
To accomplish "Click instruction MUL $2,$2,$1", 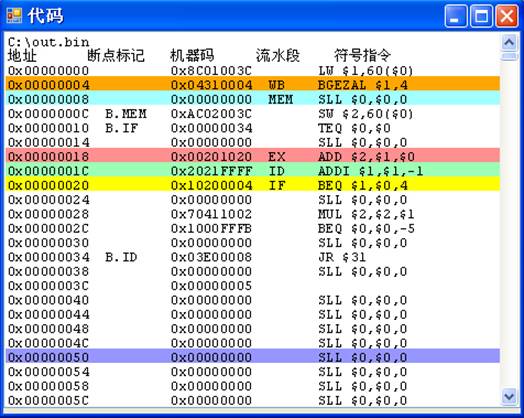I will click(367, 214).
